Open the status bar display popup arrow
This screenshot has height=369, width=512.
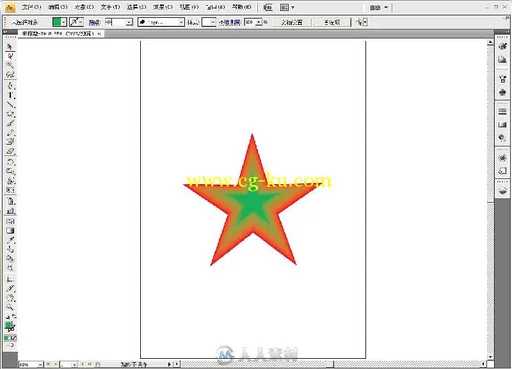(169, 364)
